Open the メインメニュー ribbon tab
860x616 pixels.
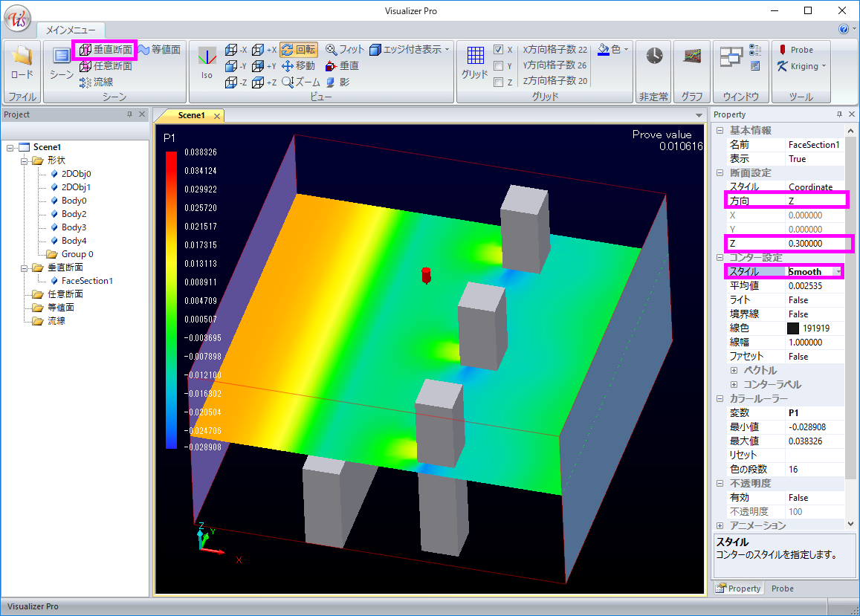(x=71, y=30)
